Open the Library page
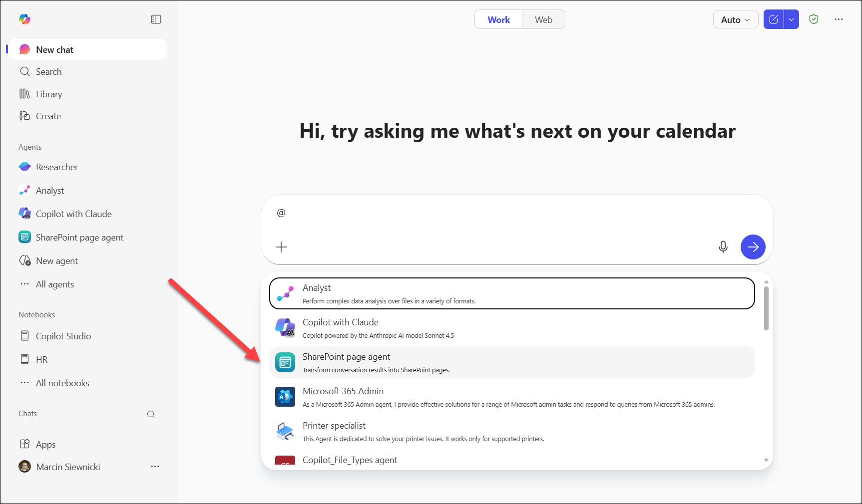This screenshot has width=862, height=504. (x=49, y=94)
